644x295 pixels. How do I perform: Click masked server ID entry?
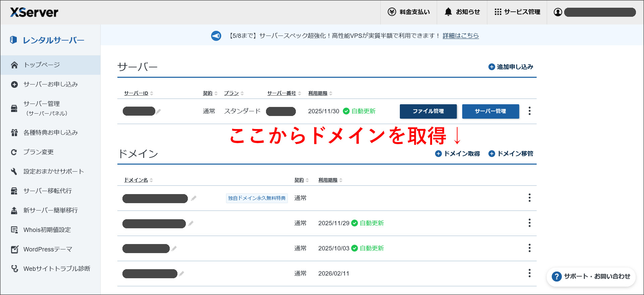[139, 111]
